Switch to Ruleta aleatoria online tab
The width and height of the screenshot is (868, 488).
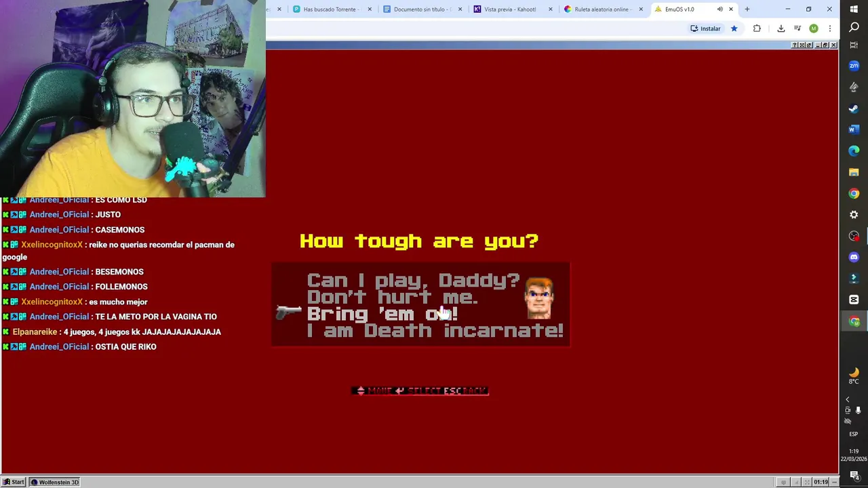click(604, 9)
